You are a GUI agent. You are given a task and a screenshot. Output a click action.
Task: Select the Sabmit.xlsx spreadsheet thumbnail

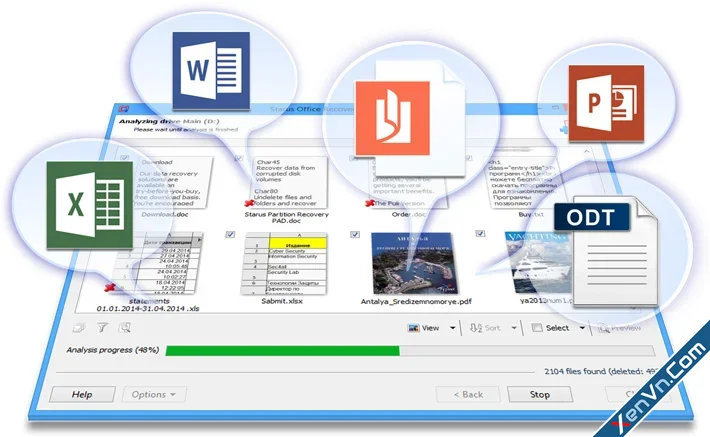(284, 264)
